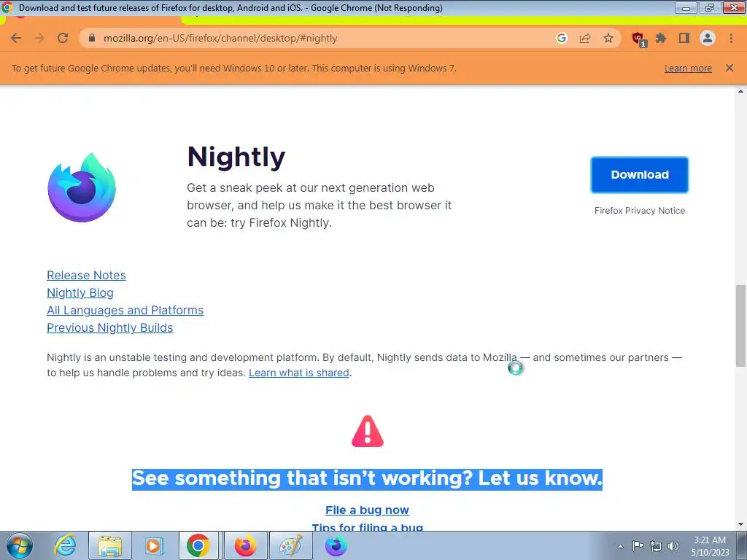Open the network status tray icon
Screen dimensions: 747x560
[656, 546]
